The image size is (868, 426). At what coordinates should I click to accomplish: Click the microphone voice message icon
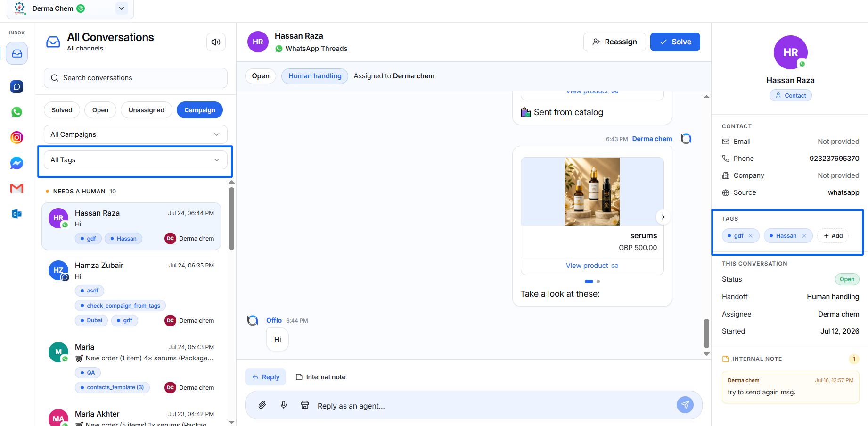coord(284,405)
